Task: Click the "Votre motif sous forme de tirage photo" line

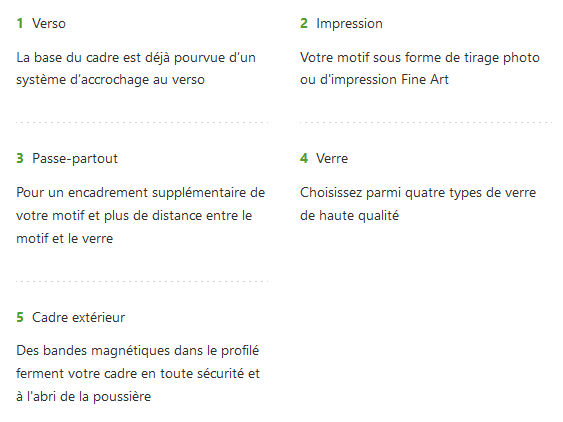Action: (420, 58)
